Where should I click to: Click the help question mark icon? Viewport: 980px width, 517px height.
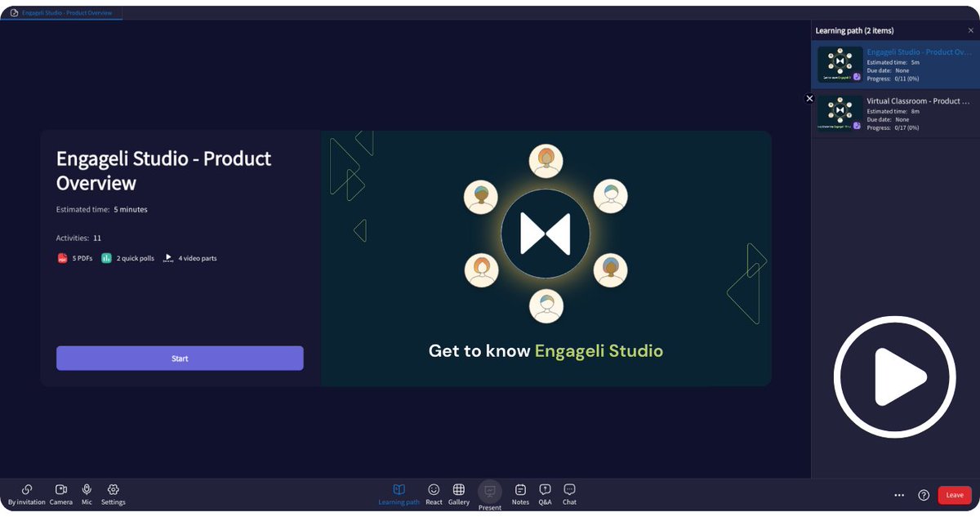(924, 495)
